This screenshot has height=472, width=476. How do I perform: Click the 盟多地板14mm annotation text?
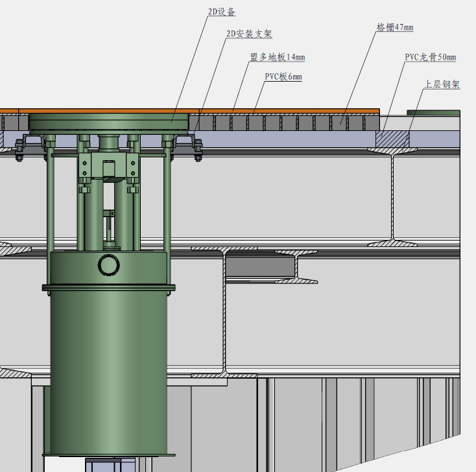pyautogui.click(x=278, y=57)
